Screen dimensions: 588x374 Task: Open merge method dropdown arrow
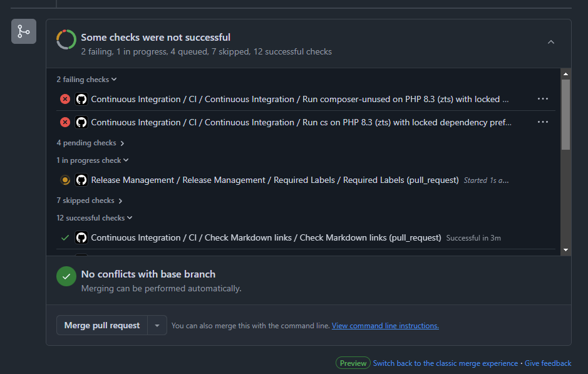pos(157,326)
